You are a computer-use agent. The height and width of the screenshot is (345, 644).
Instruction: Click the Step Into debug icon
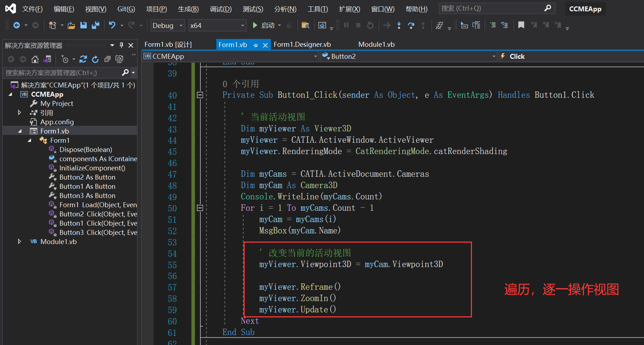(399, 25)
